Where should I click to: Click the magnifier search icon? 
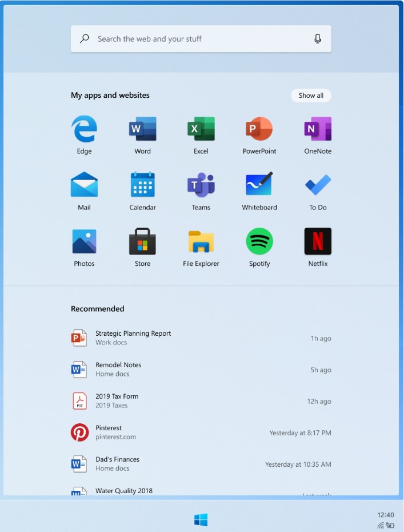point(85,39)
